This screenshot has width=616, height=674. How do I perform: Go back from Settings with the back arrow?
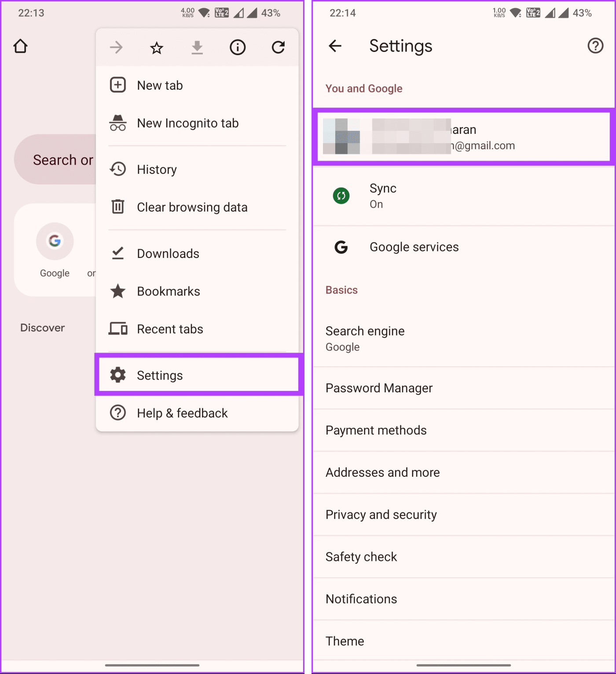click(x=335, y=46)
